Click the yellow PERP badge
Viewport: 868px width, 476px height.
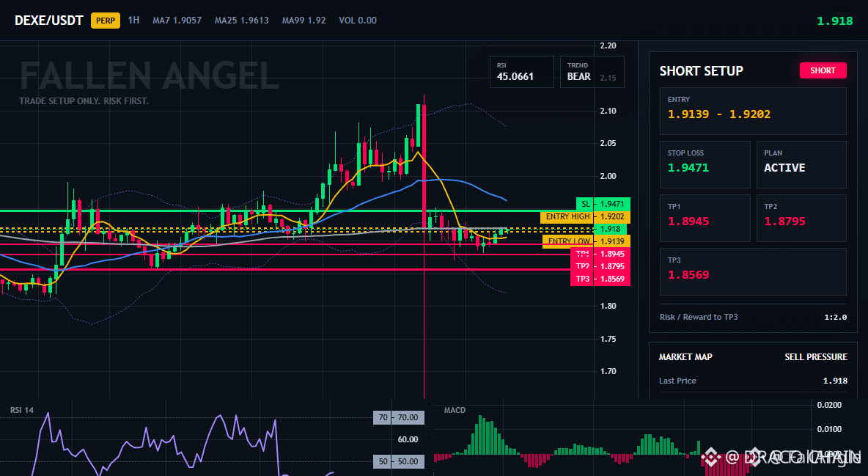coord(106,21)
